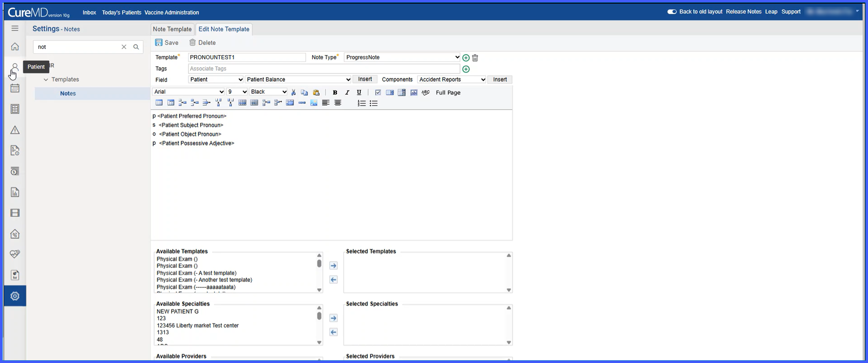Run spell check ABC icon
868x363 pixels.
click(425, 92)
